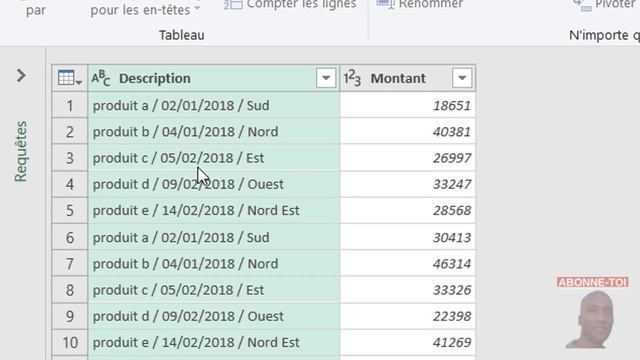Click the Description cell in row 8
The width and height of the screenshot is (640, 360).
pyautogui.click(x=213, y=290)
